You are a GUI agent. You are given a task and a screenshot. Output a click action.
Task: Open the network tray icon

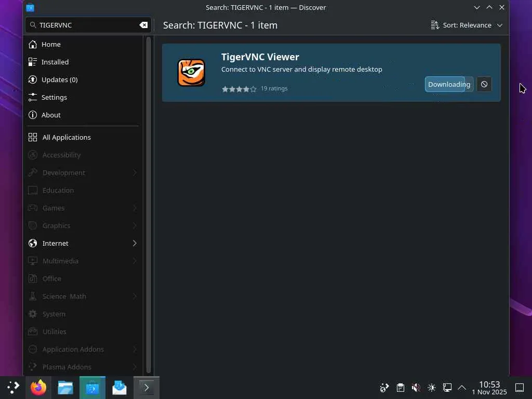pos(447,388)
